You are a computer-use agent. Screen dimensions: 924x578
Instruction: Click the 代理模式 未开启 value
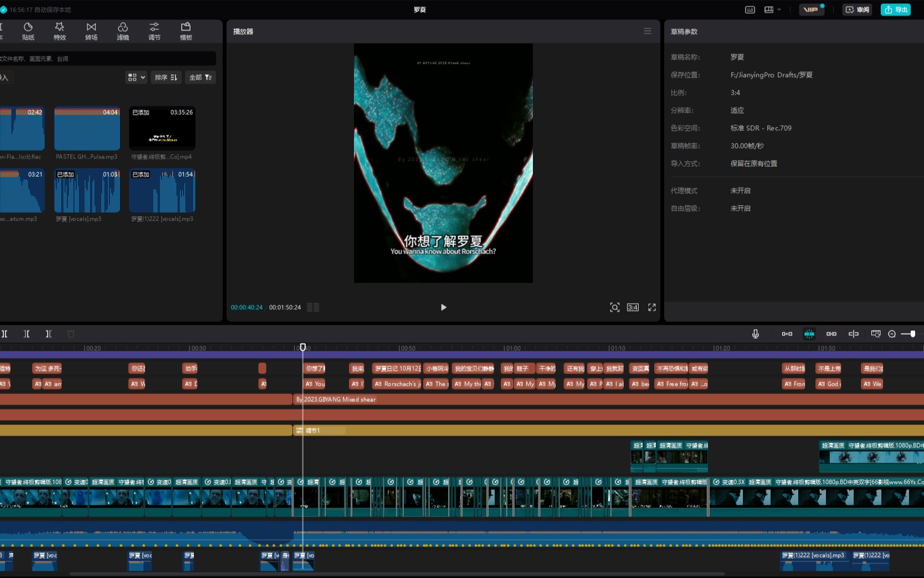point(740,191)
